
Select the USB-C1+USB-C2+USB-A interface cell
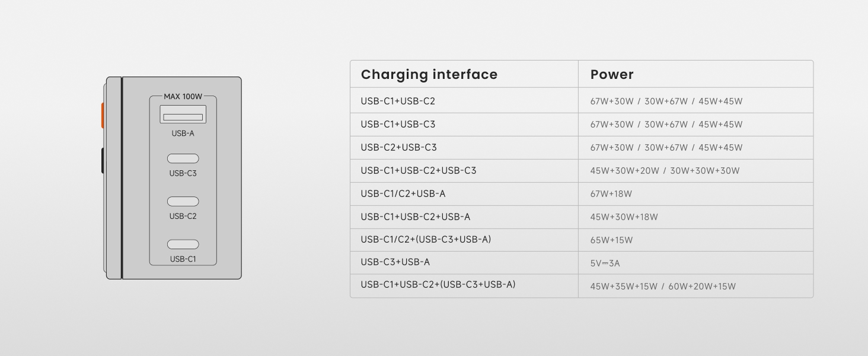coord(416,217)
